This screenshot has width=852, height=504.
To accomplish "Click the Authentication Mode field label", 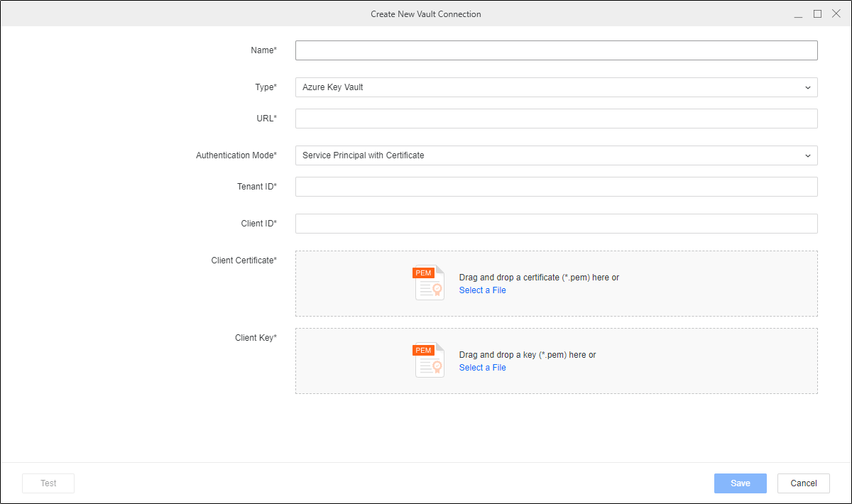I will [x=236, y=155].
